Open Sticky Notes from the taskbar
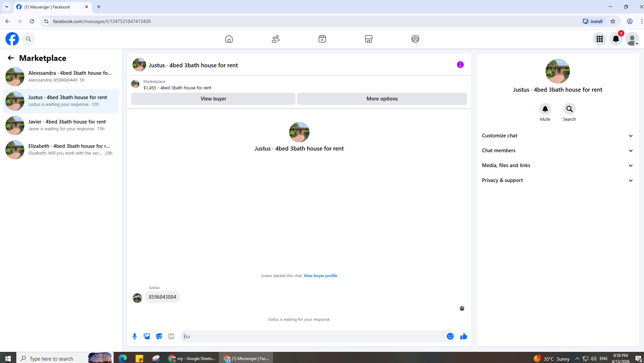 coord(139,359)
